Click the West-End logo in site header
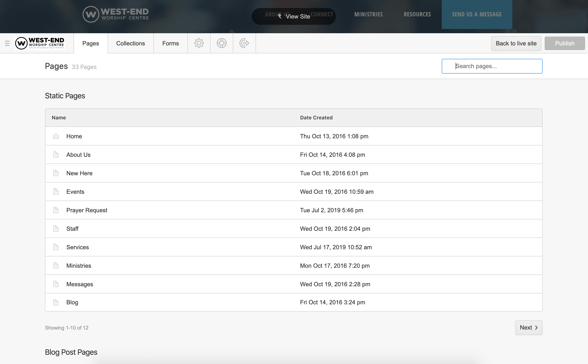Image resolution: width=588 pixels, height=364 pixels. pos(116,15)
